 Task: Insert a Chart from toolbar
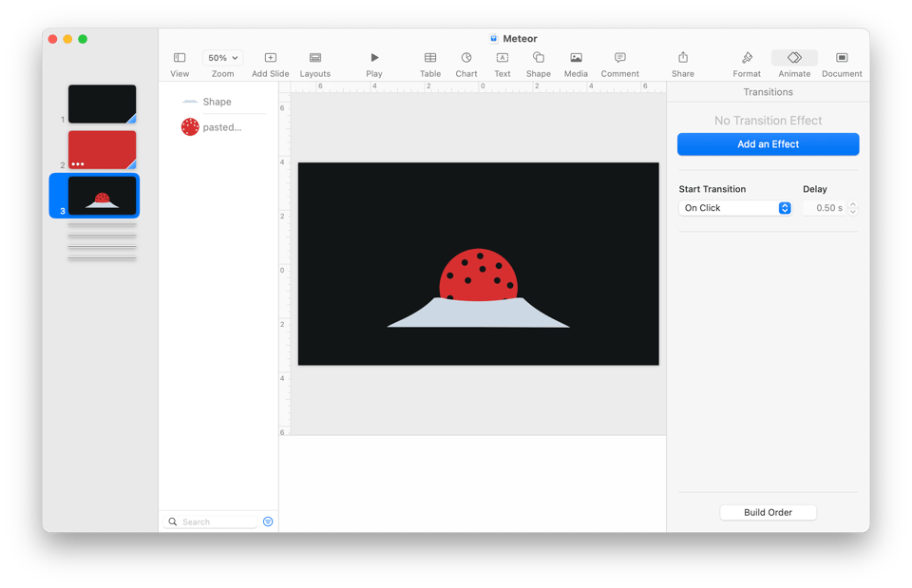[x=466, y=59]
